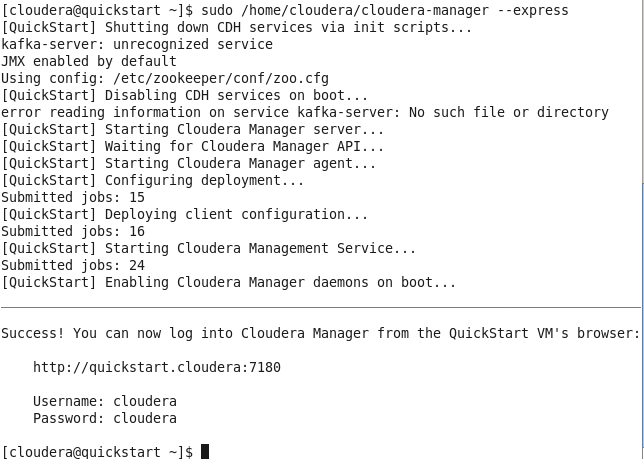
Task: Click the 'Submitted jobs: 15' line
Action: tap(73, 197)
